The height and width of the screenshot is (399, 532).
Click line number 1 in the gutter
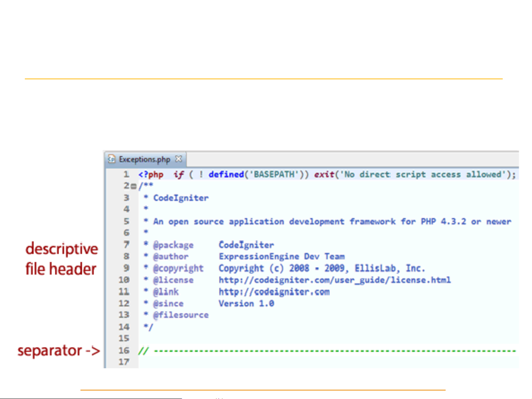coord(126,174)
